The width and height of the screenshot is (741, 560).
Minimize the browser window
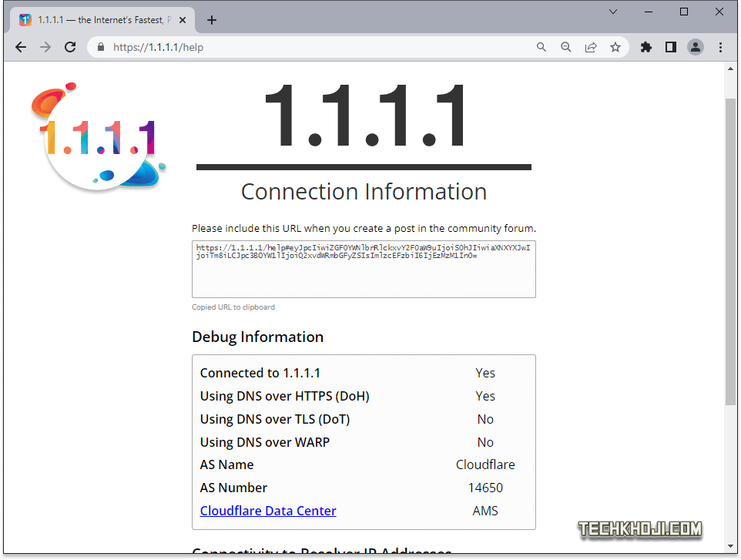pyautogui.click(x=649, y=12)
